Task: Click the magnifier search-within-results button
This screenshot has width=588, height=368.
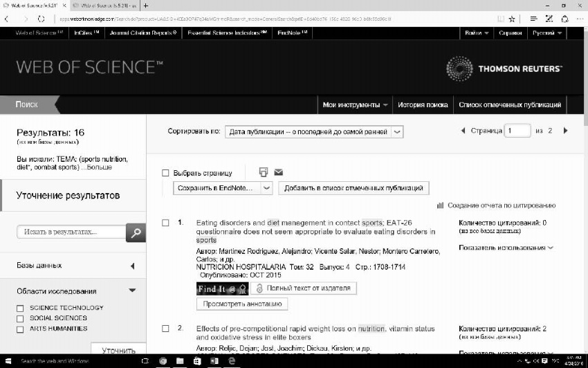Action: (x=136, y=232)
